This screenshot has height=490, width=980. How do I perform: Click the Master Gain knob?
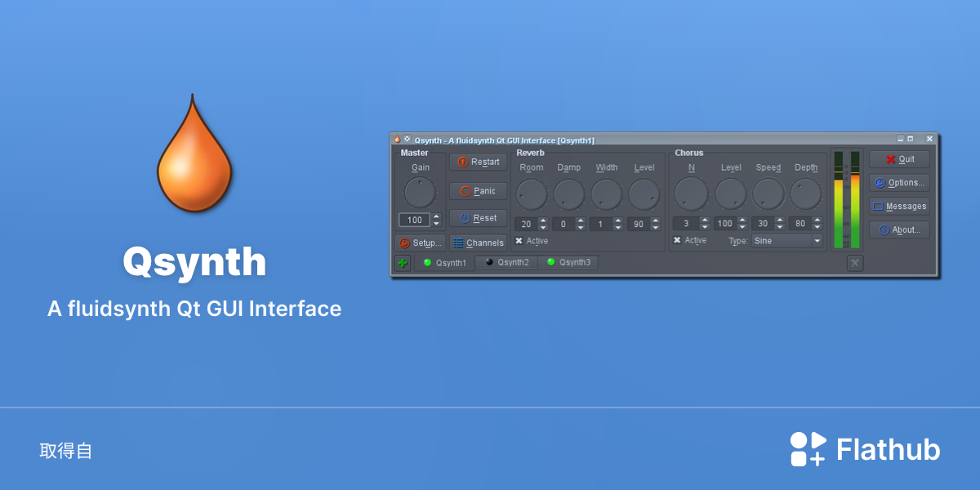pyautogui.click(x=420, y=193)
